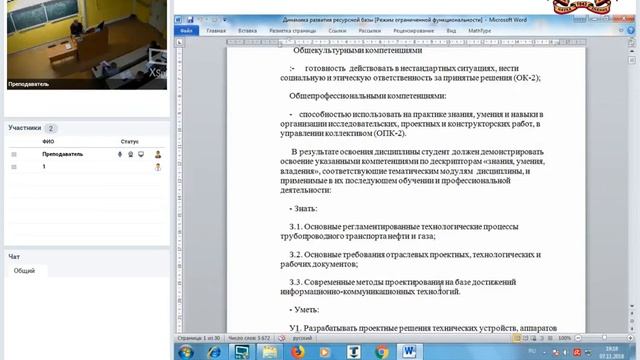The image size is (640, 360).
Task: Open the media player taskbar icon
Action: [325, 352]
